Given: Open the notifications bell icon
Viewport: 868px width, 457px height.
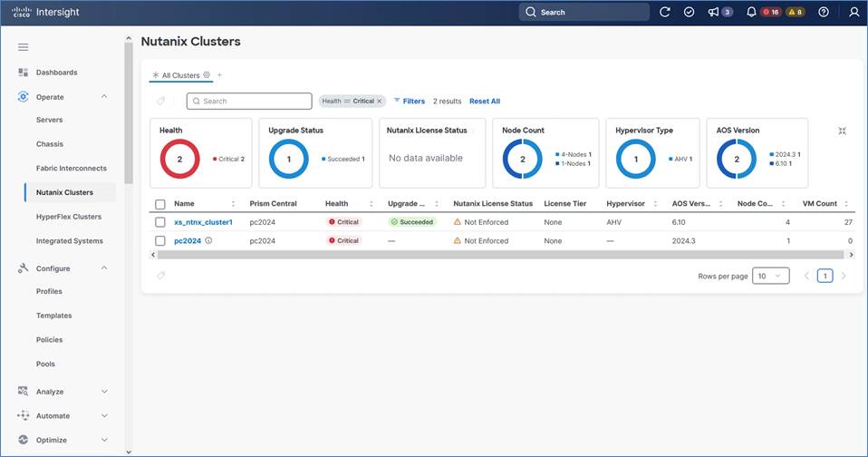Looking at the screenshot, I should coord(751,12).
